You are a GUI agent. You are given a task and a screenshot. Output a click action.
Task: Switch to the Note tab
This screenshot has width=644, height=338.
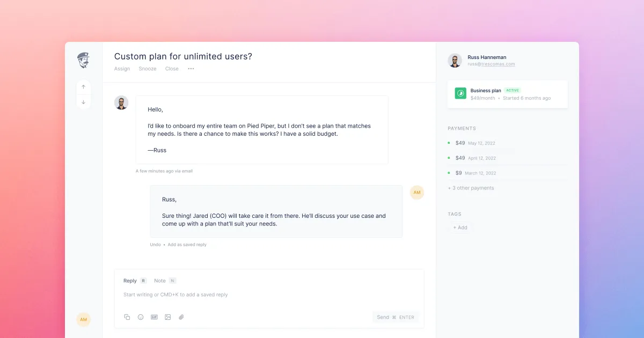click(160, 281)
